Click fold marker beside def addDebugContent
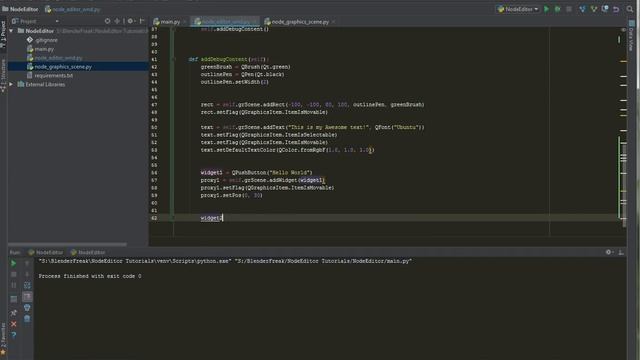 [x=174, y=59]
